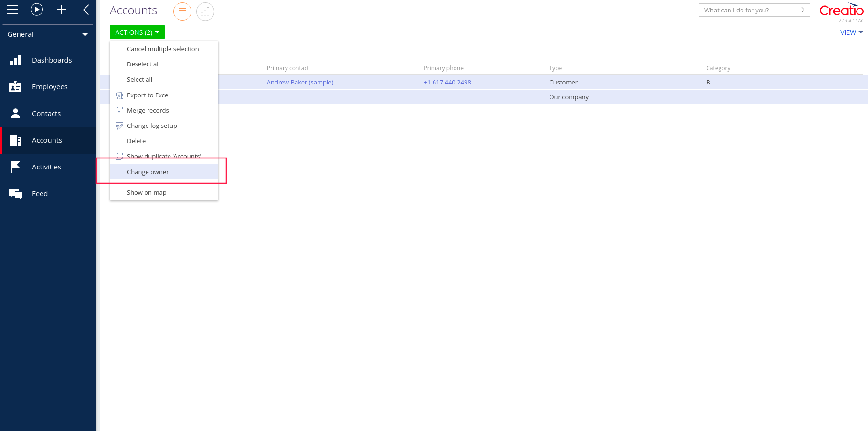Collapse the sidebar with the back chevron
This screenshot has height=431, width=868.
tap(85, 10)
